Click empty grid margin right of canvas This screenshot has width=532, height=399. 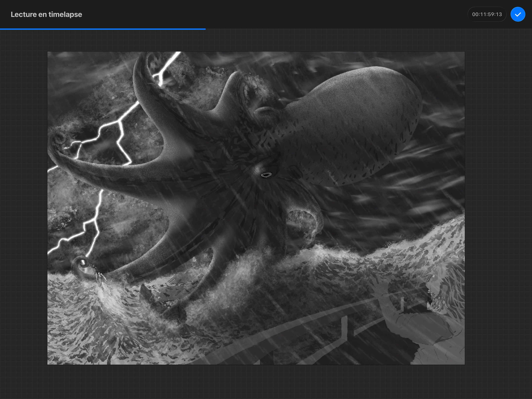pos(498,207)
